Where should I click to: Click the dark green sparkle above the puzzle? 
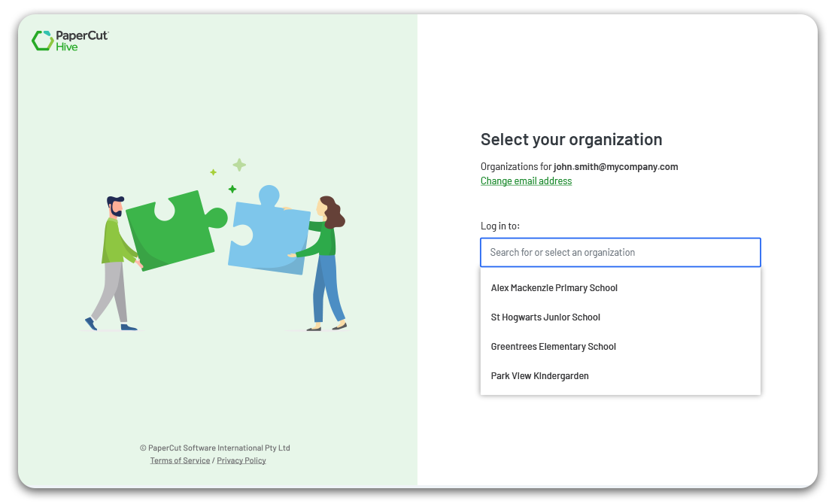click(x=232, y=189)
